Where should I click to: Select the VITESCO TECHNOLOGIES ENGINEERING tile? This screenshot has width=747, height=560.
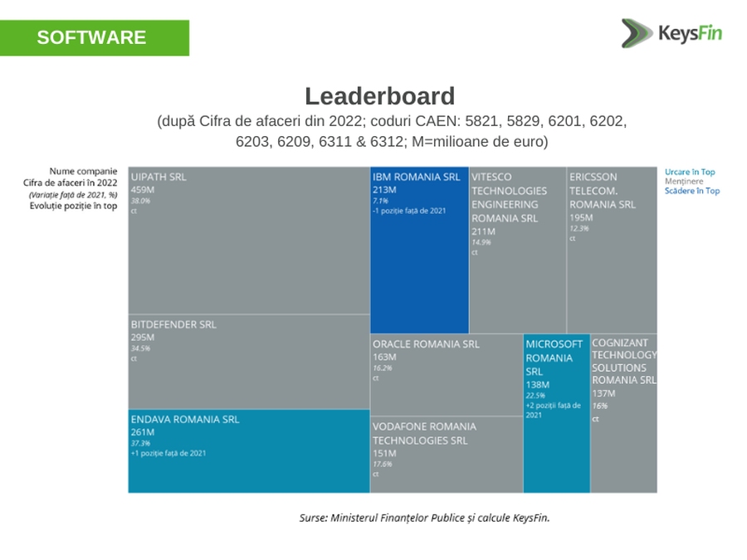517,251
